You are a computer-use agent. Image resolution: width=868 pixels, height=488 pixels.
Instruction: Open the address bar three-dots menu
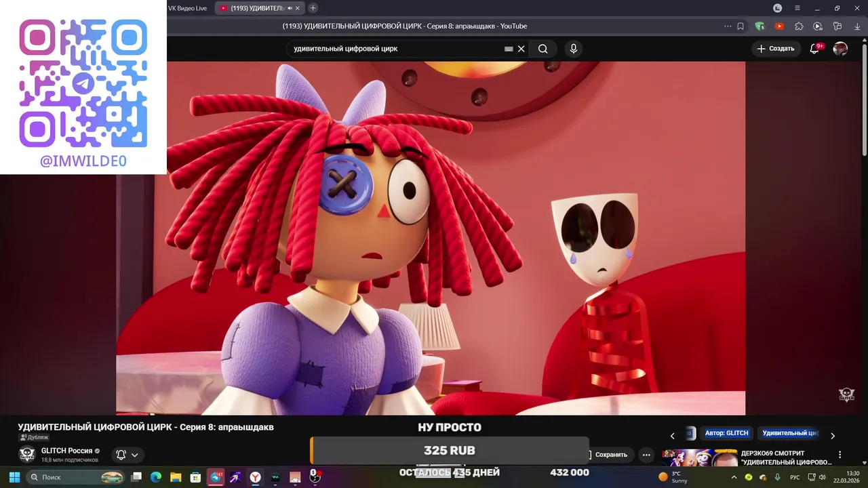click(728, 26)
